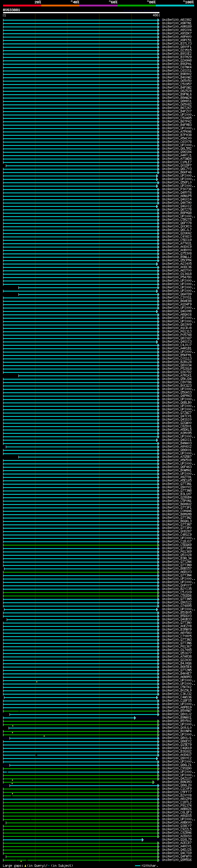197x868 pixels.
Task: Click the orange ~40% identity legend segment
Action: click(x=60, y=6)
